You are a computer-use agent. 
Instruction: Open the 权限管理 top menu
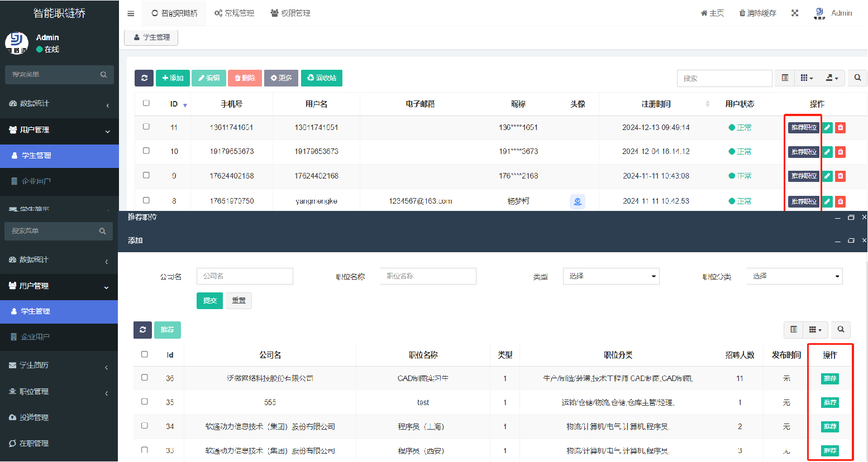pos(290,13)
